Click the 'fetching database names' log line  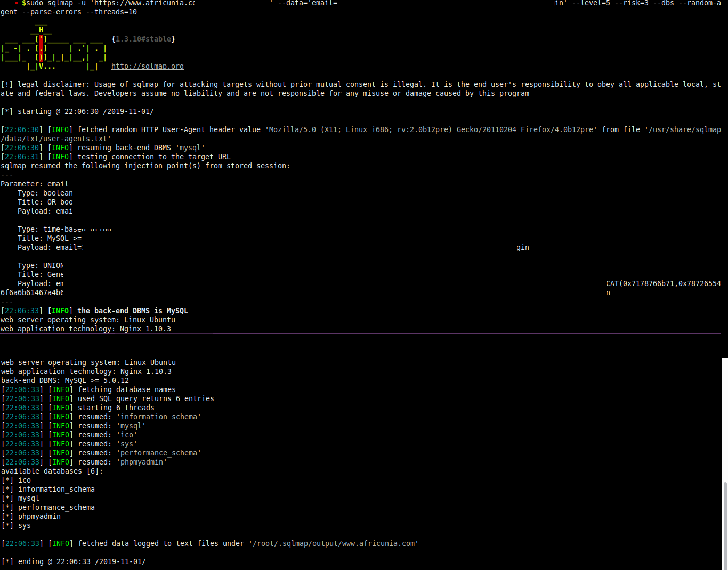[88, 389]
